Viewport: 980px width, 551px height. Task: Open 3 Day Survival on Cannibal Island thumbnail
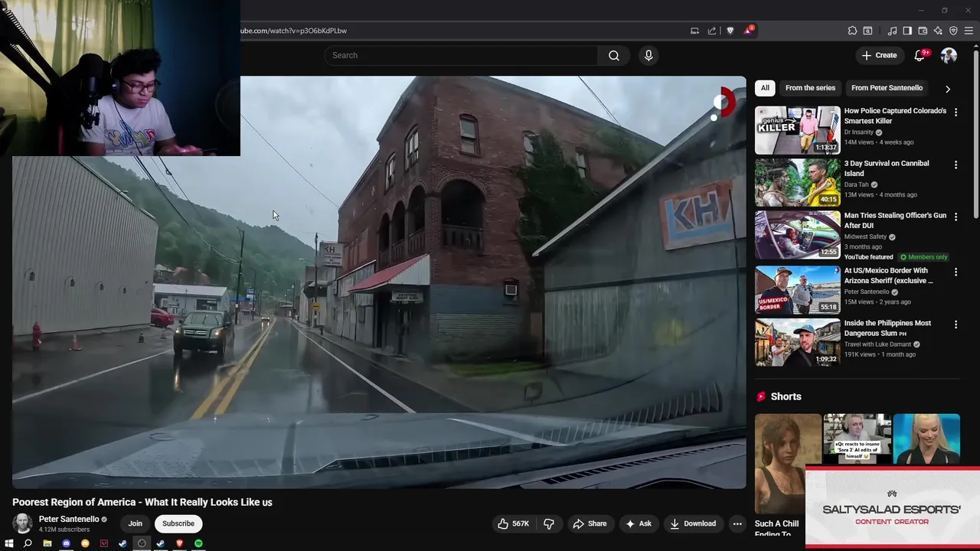click(x=797, y=183)
